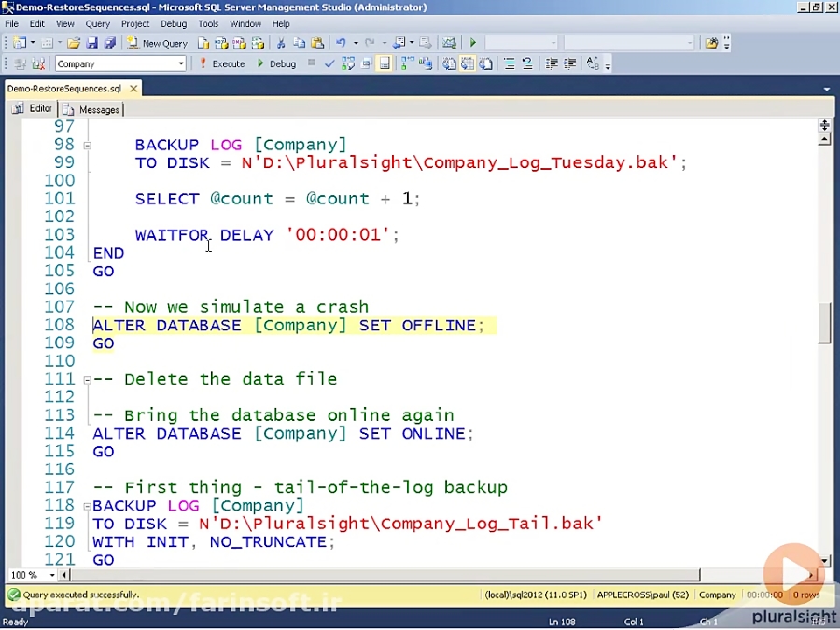Collapse the BACKUP LOG code region
Screen dimensions: 840x630
click(x=87, y=146)
